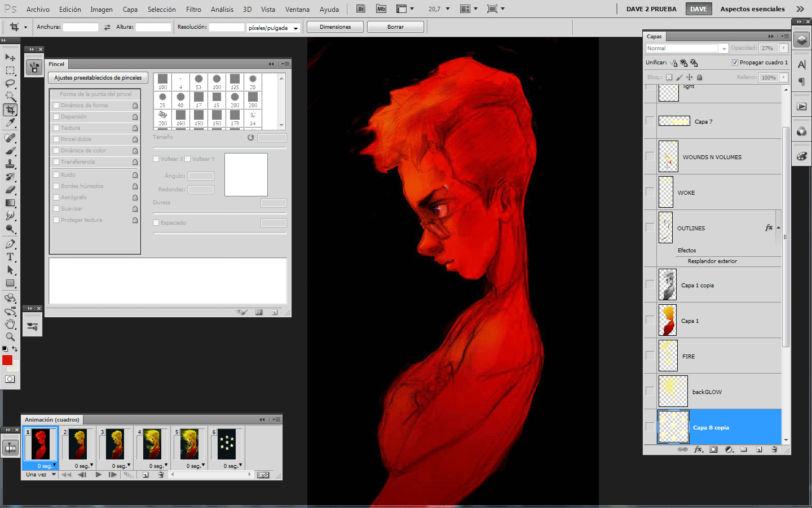Select the Eyedropper tool

pyautogui.click(x=10, y=123)
